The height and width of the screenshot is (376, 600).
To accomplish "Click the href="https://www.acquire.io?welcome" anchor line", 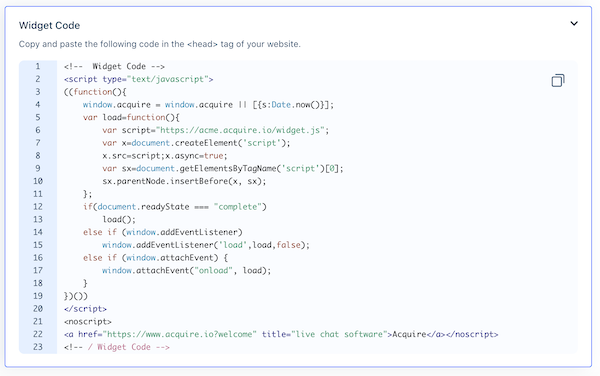I will 281,334.
